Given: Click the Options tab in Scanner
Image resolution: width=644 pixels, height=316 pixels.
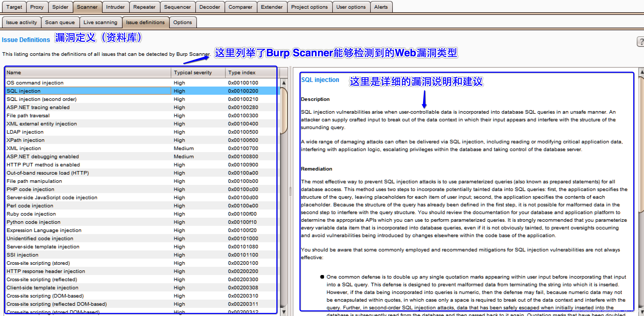Looking at the screenshot, I should coord(182,22).
